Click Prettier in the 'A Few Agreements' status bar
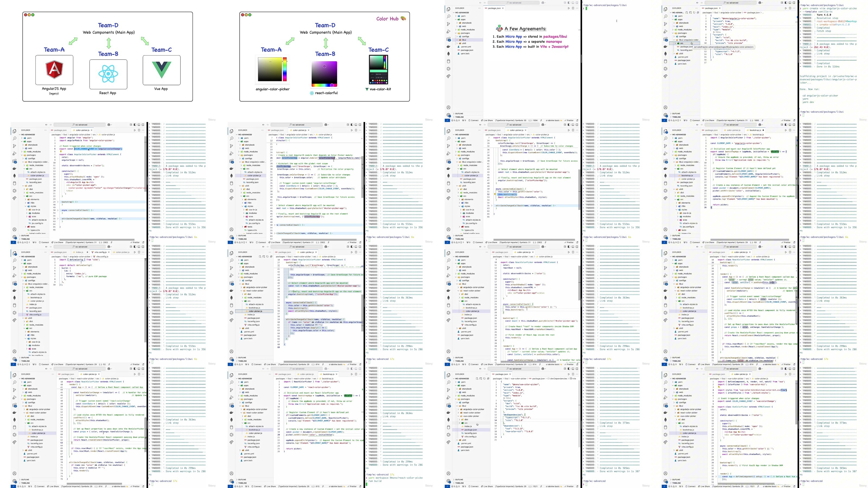The width and height of the screenshot is (868, 488). click(569, 121)
